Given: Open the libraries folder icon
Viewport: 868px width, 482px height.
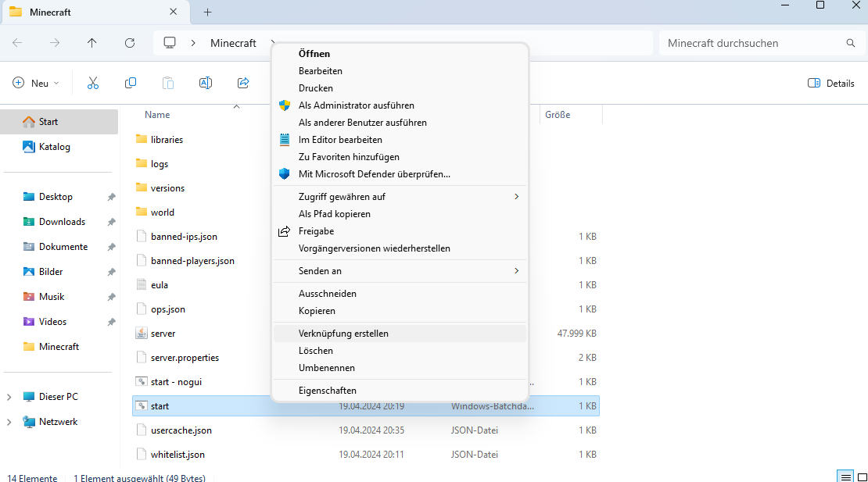Looking at the screenshot, I should (142, 139).
